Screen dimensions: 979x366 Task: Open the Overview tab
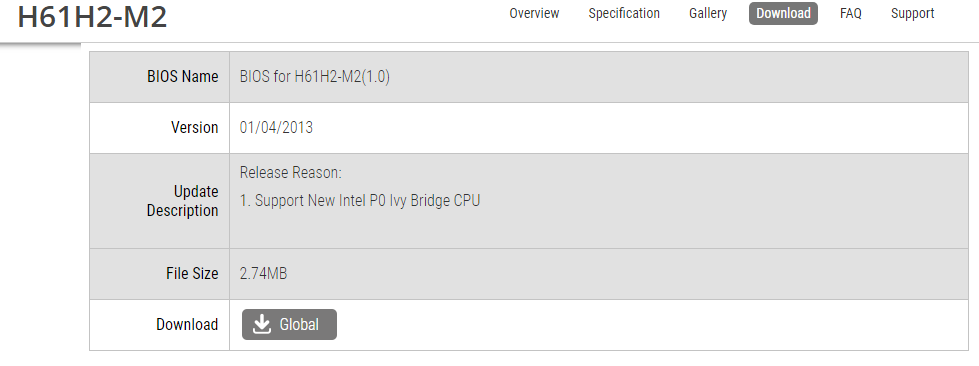click(x=534, y=13)
